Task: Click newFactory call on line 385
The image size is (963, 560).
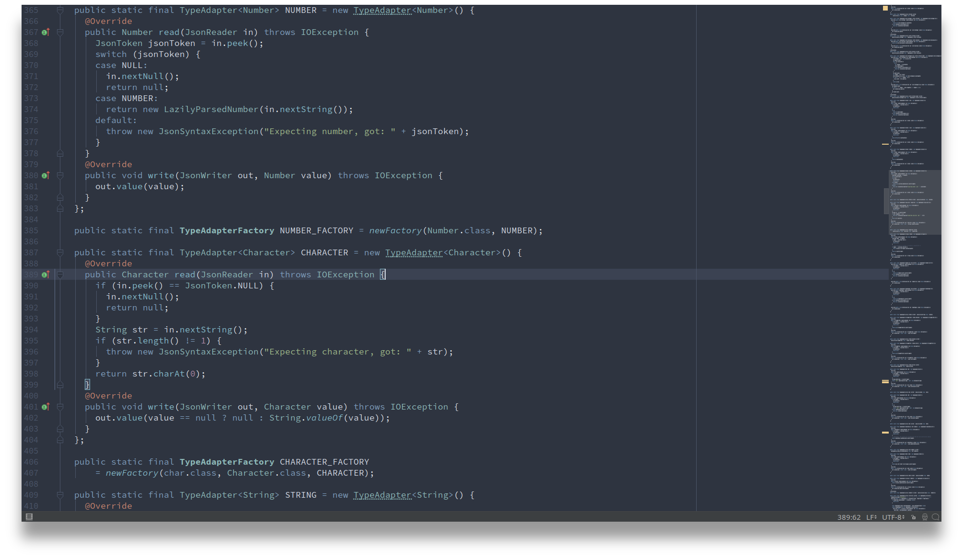Action: (x=395, y=230)
